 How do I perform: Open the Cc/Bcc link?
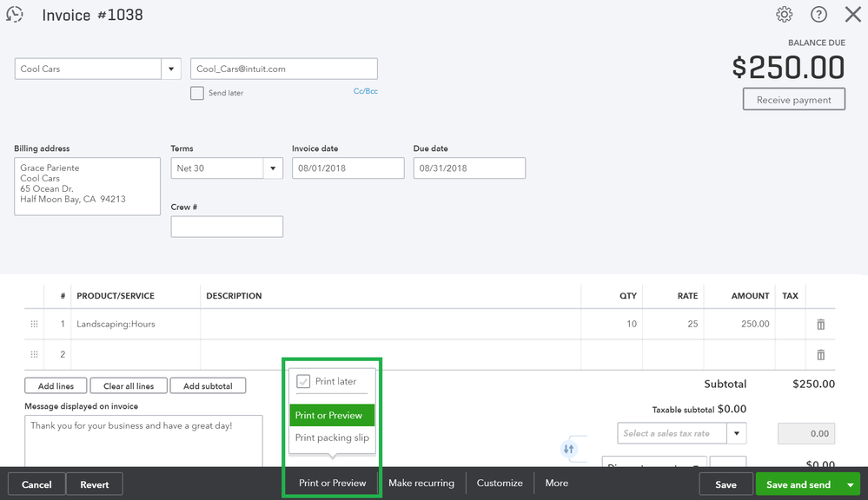coord(365,91)
